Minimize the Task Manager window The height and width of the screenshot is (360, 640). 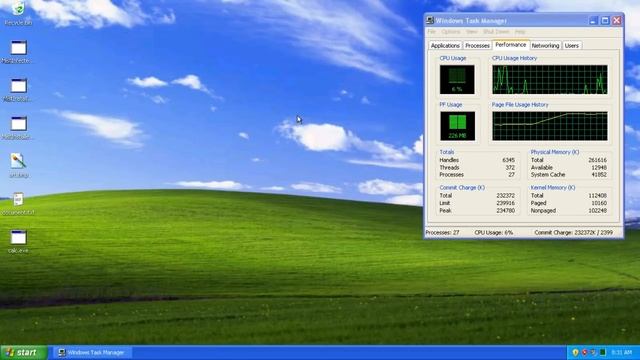[x=593, y=20]
